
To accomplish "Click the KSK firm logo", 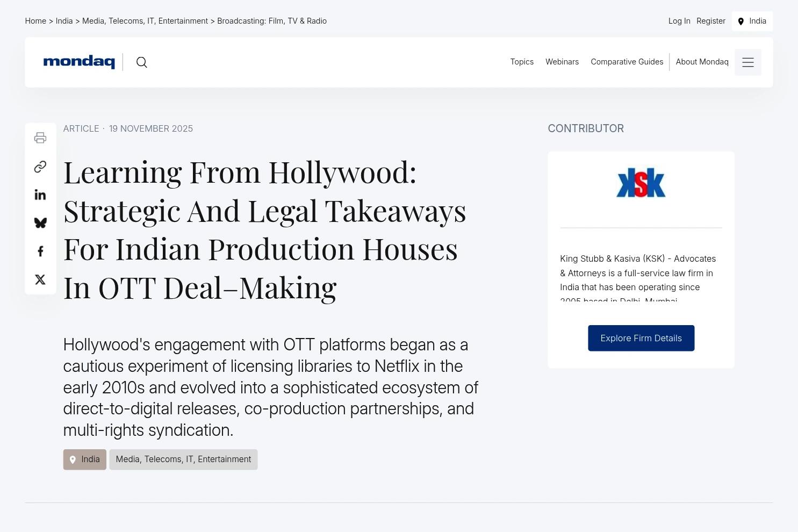I will [x=641, y=183].
